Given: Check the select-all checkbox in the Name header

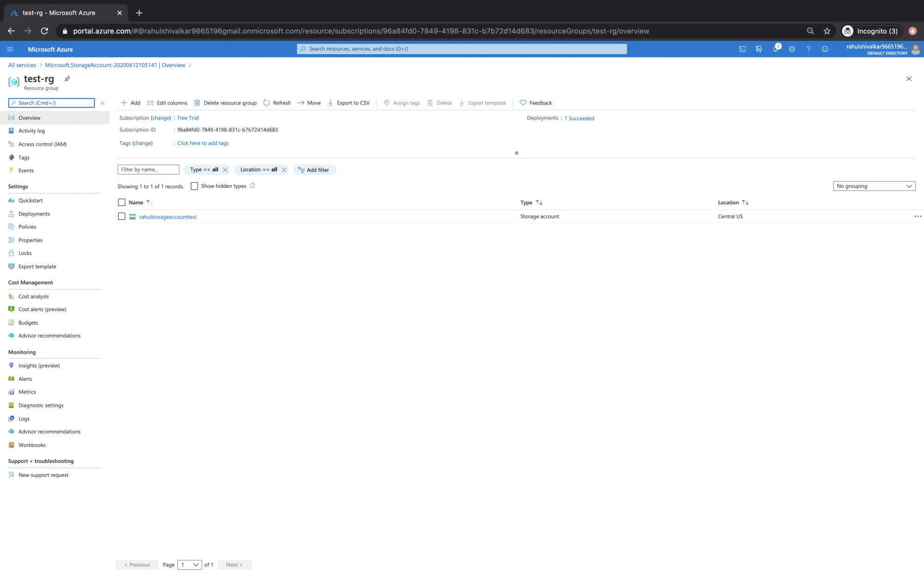Looking at the screenshot, I should [122, 202].
